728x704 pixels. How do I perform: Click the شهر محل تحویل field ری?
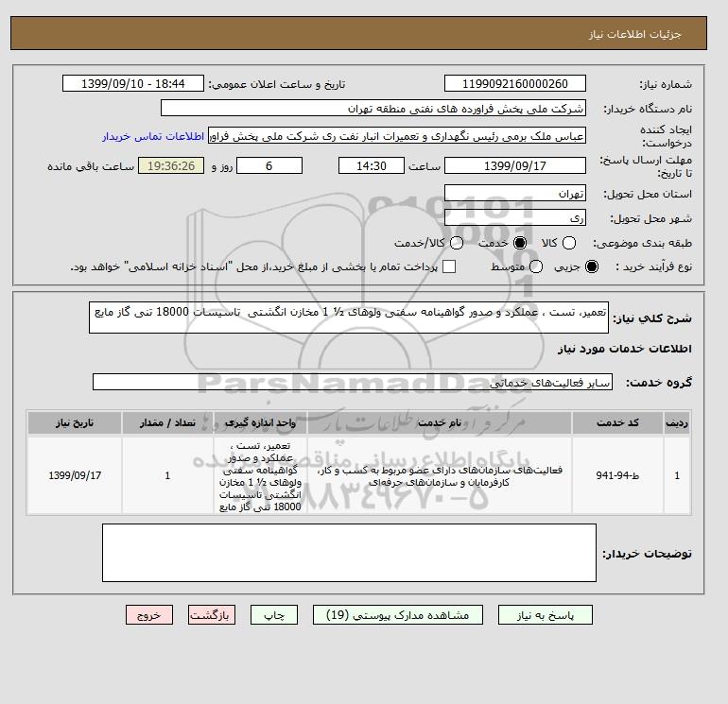pyautogui.click(x=515, y=217)
